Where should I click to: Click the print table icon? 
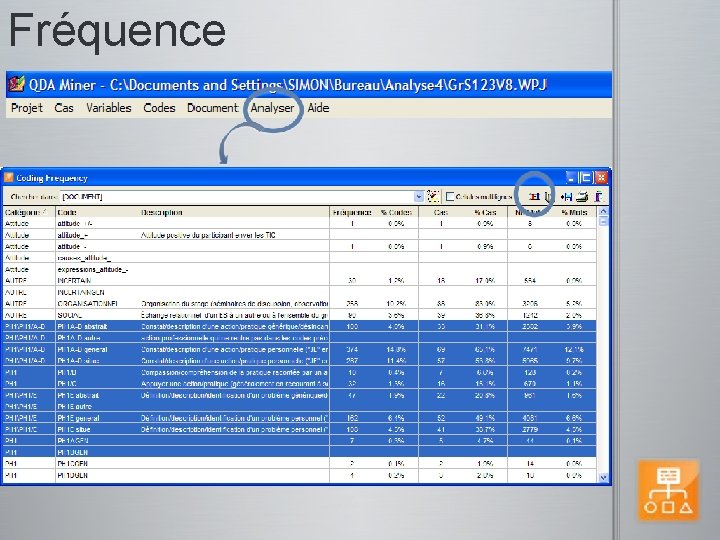tap(582, 197)
